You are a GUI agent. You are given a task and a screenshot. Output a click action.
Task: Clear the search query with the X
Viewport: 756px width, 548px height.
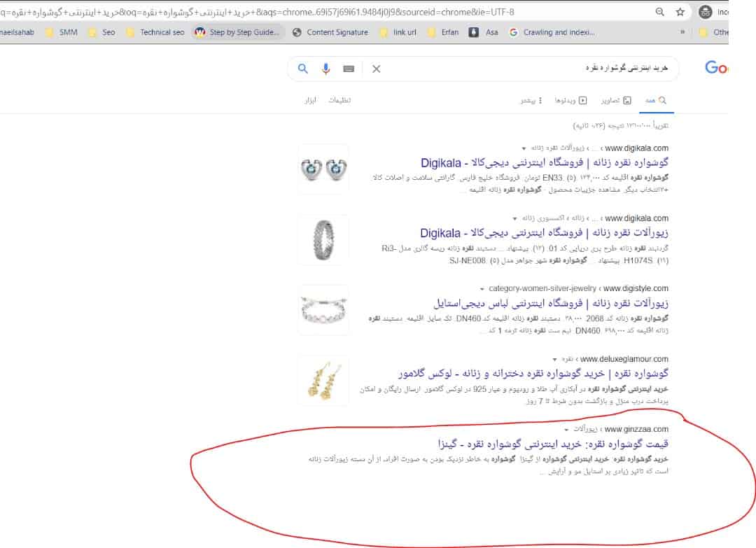(x=377, y=69)
